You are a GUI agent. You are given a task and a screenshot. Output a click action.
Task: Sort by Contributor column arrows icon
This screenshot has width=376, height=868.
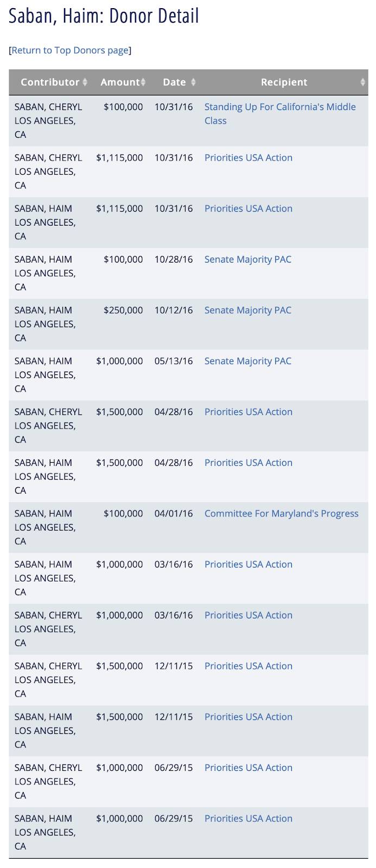[85, 82]
